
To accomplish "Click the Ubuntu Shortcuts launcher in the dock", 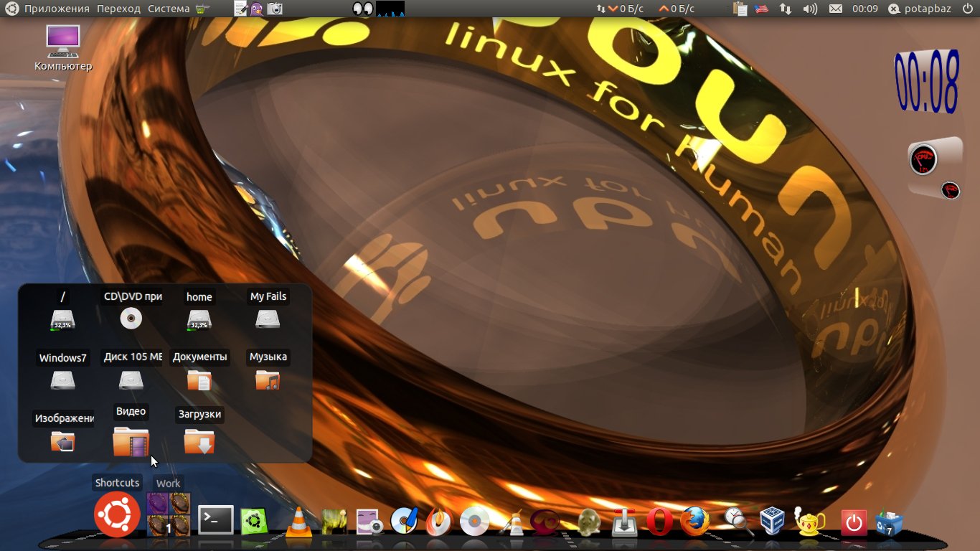I will (x=117, y=514).
